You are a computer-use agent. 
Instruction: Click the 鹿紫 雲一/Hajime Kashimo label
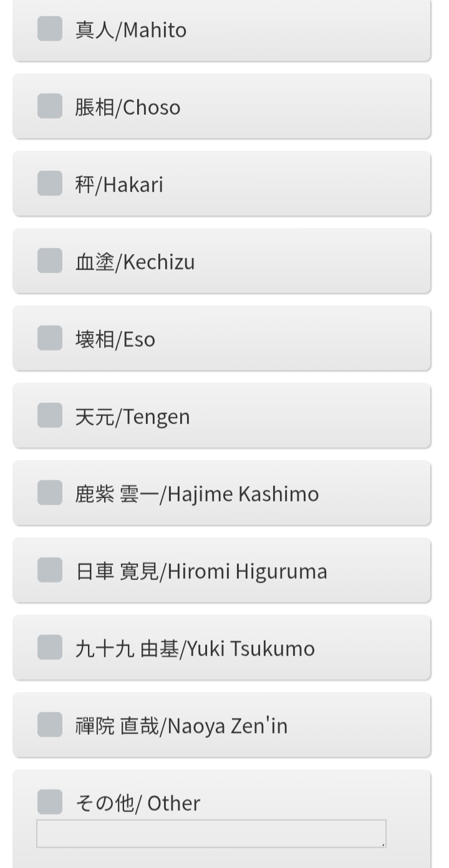tap(196, 494)
